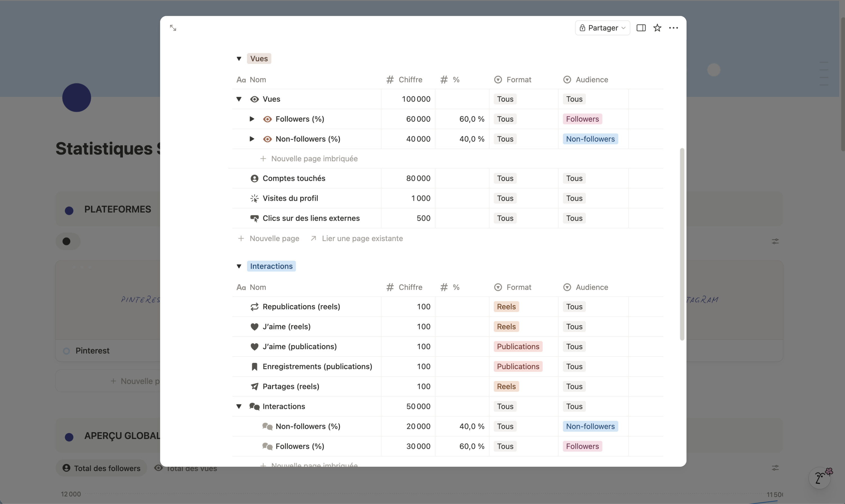Open the Partages (reels) page title

click(x=291, y=387)
